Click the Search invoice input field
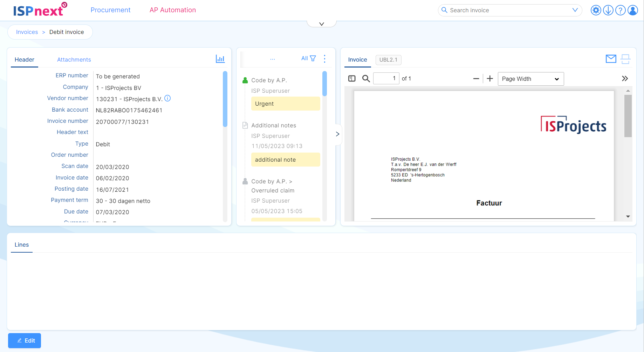Viewport: 644px width, 352px height. click(510, 10)
